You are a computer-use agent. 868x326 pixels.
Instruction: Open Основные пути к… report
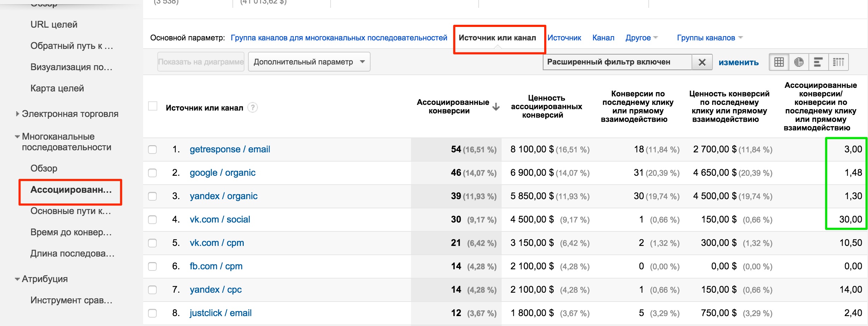click(x=71, y=211)
